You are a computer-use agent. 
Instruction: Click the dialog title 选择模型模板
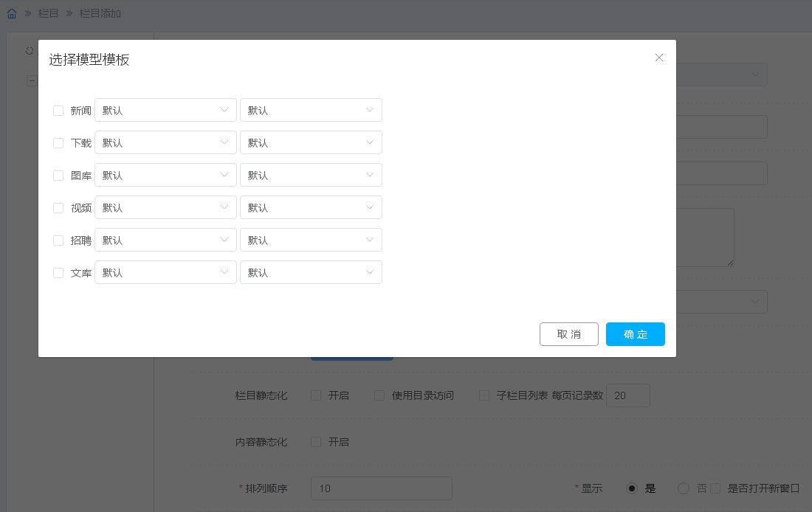click(89, 60)
